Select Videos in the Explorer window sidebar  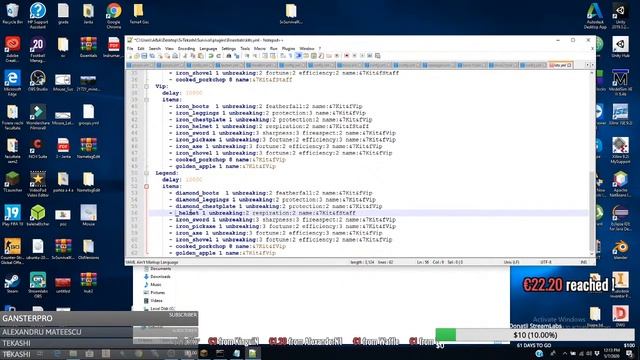pos(153,301)
